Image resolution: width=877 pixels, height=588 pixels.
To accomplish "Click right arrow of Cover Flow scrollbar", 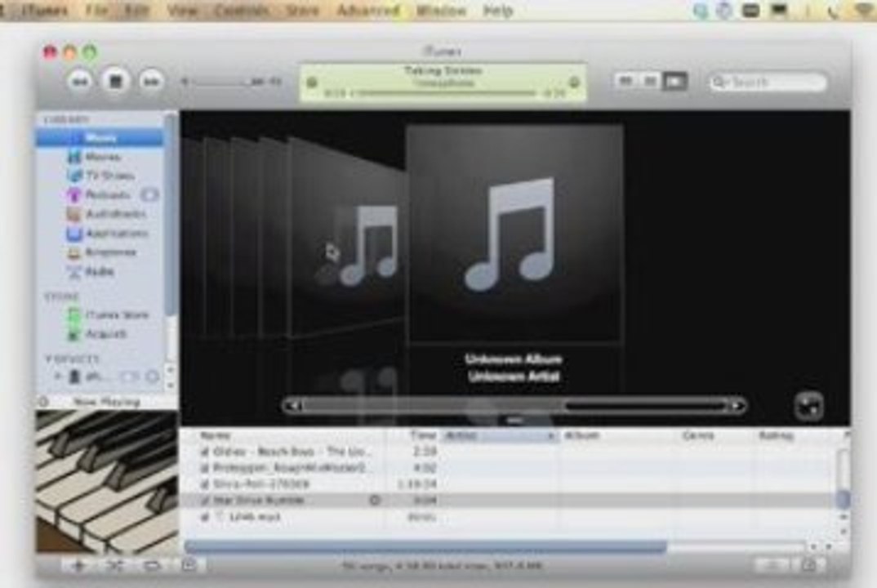I will pyautogui.click(x=737, y=406).
